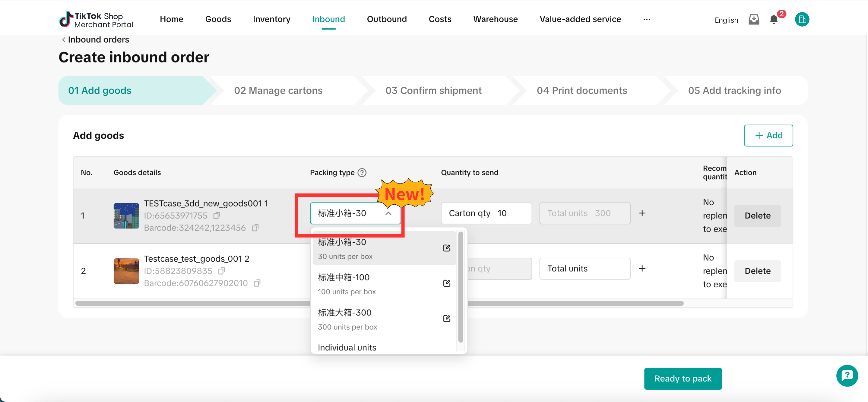Click the notification bell icon
The height and width of the screenshot is (402, 868).
(774, 20)
